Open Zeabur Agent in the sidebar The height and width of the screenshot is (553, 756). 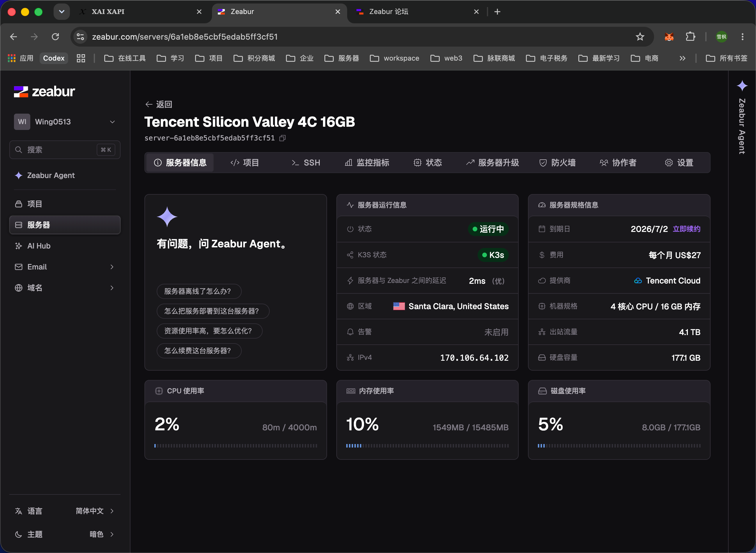point(65,175)
